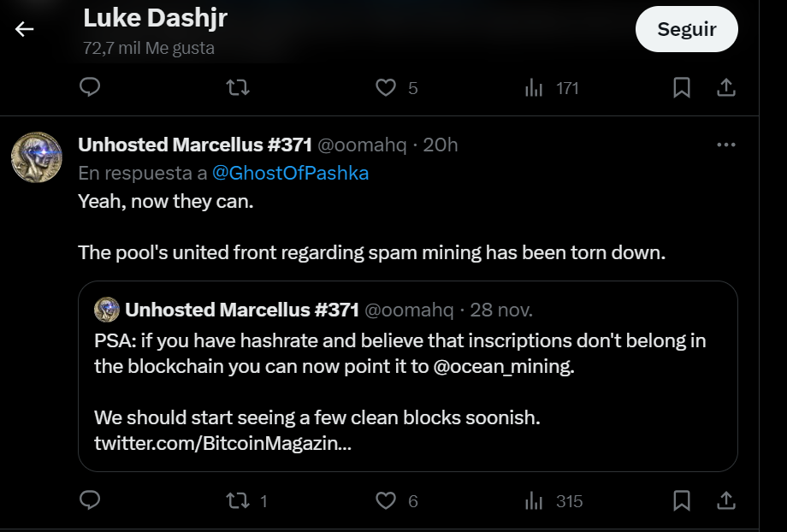The image size is (787, 532).
Task: Open Unhosted Marcellus profile avatar
Action: point(34,157)
